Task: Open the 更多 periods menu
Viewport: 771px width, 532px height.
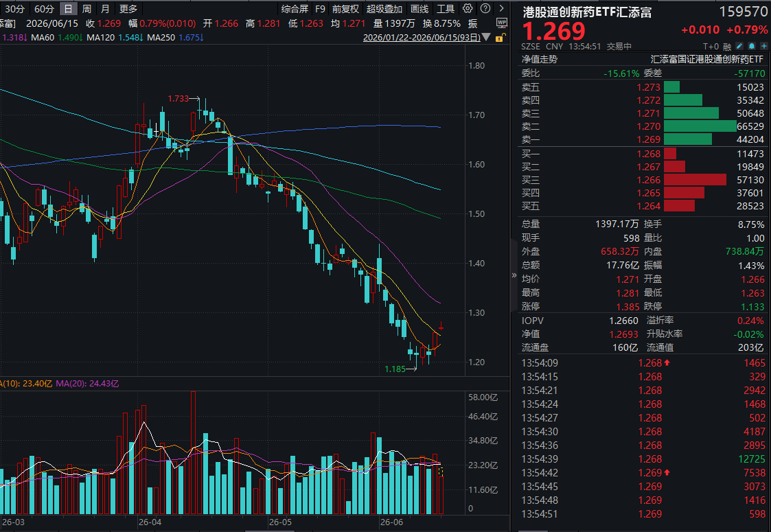Action: tap(128, 9)
